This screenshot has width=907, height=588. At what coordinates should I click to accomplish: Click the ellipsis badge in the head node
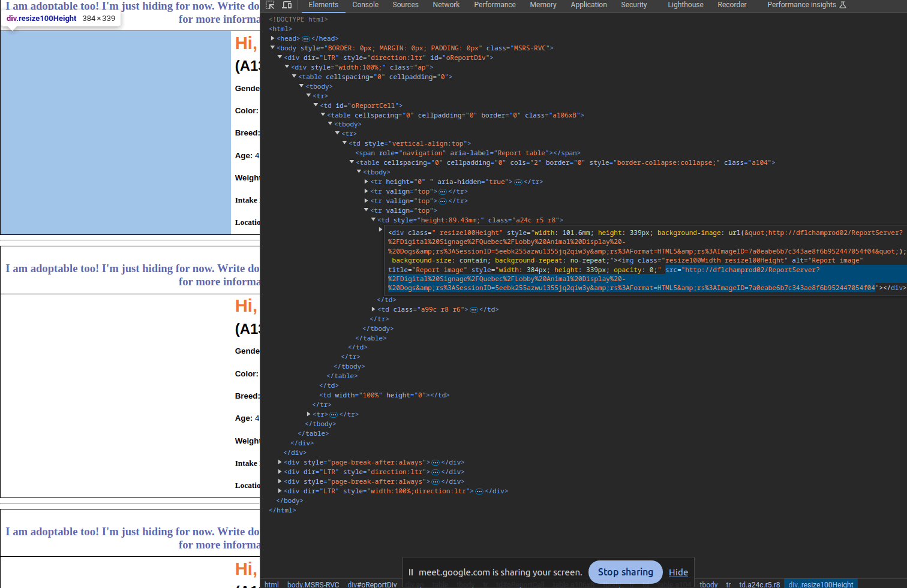tap(305, 38)
